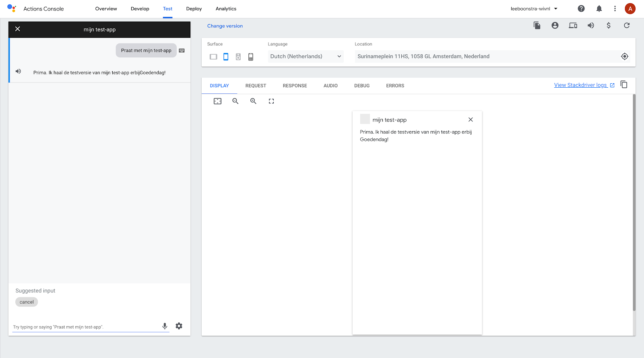Click the refresh simulator icon

tap(627, 26)
